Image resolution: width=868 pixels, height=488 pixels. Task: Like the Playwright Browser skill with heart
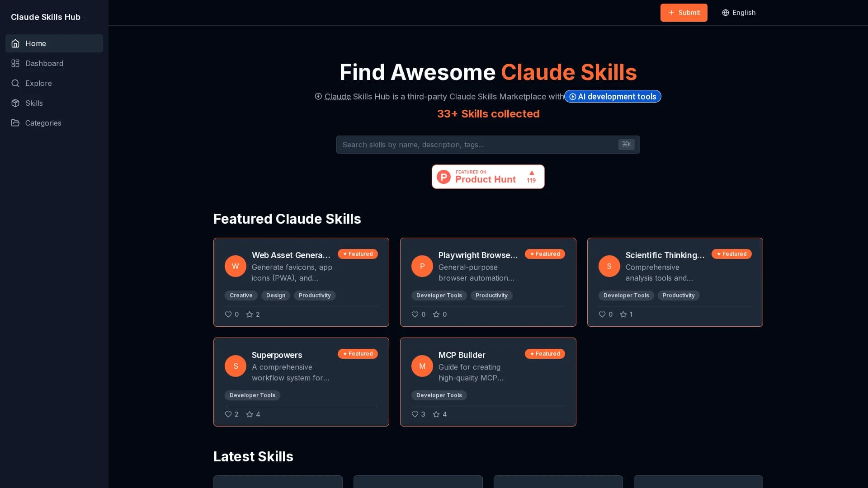click(415, 314)
